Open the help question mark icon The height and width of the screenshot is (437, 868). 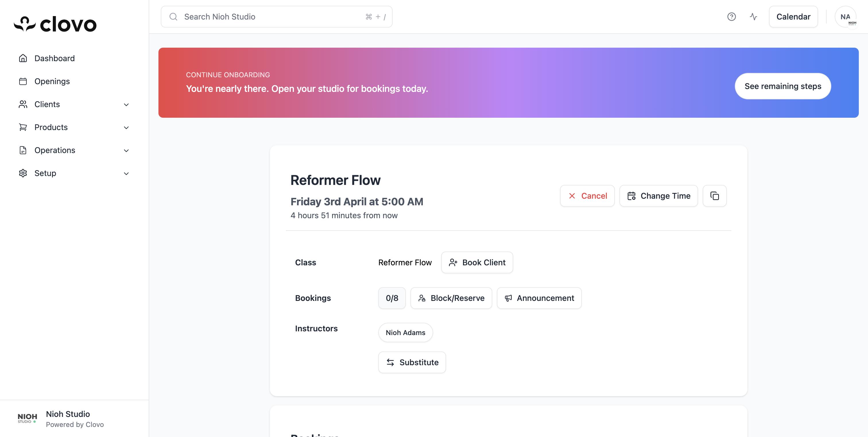pos(731,17)
